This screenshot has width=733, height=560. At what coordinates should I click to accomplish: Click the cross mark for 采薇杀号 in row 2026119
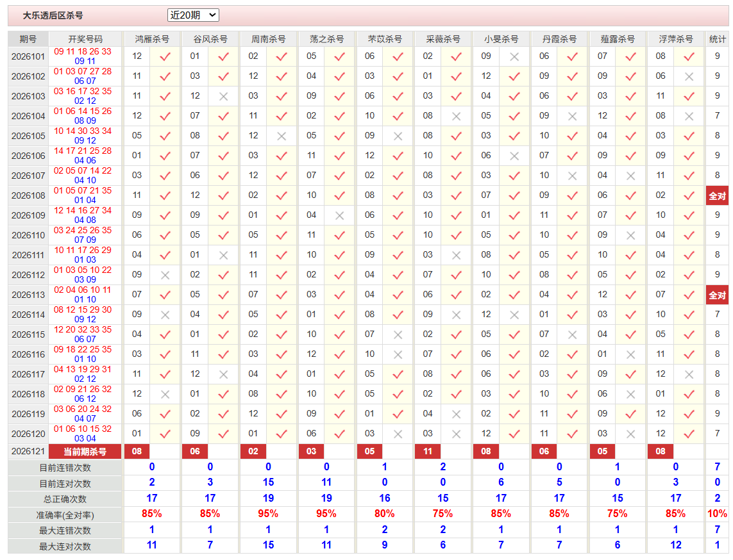pyautogui.click(x=456, y=415)
